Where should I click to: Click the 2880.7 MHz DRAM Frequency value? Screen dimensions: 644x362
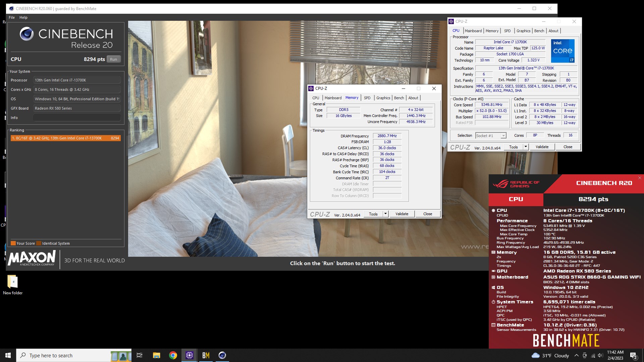tap(387, 136)
